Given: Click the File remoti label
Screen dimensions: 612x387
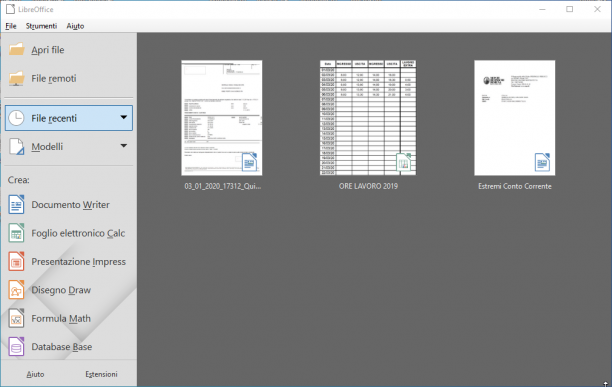Looking at the screenshot, I should click(x=54, y=78).
